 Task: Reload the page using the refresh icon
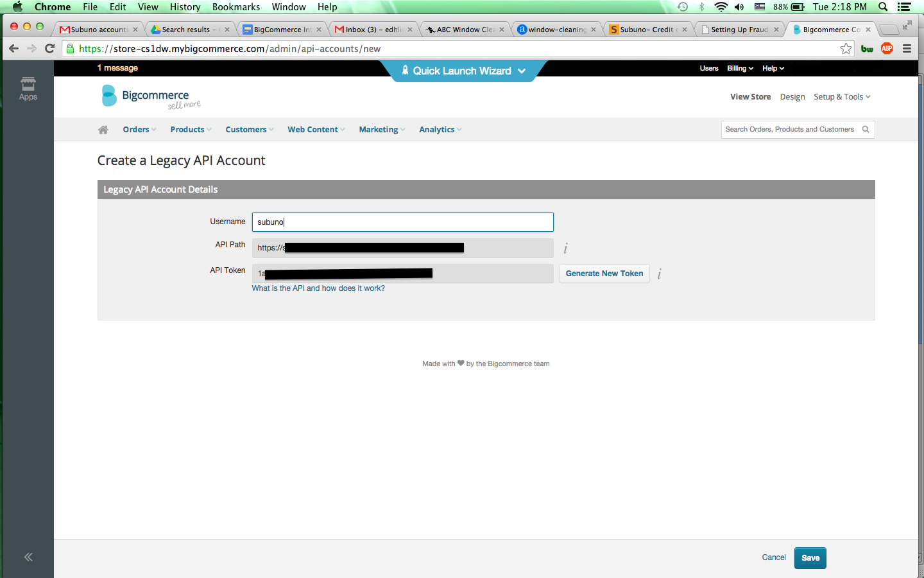pos(49,49)
